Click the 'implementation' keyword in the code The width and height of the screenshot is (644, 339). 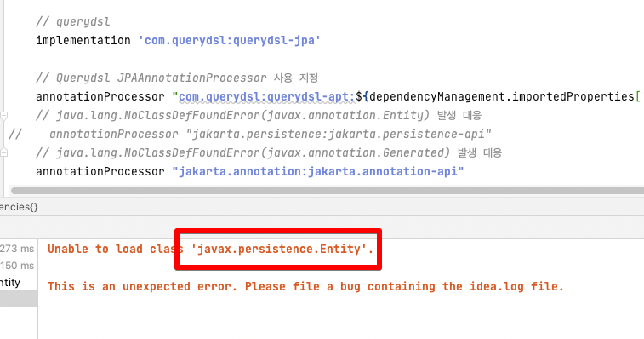click(x=83, y=40)
